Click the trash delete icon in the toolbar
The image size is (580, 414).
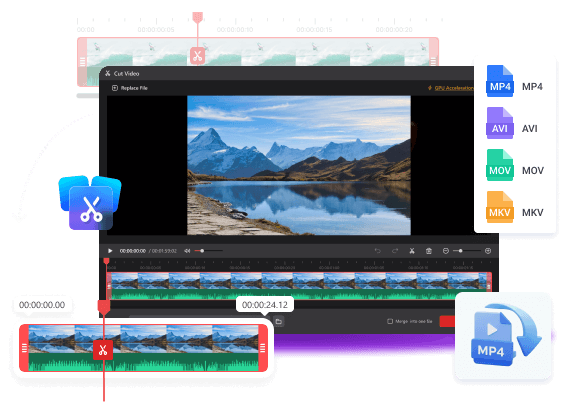coord(429,251)
